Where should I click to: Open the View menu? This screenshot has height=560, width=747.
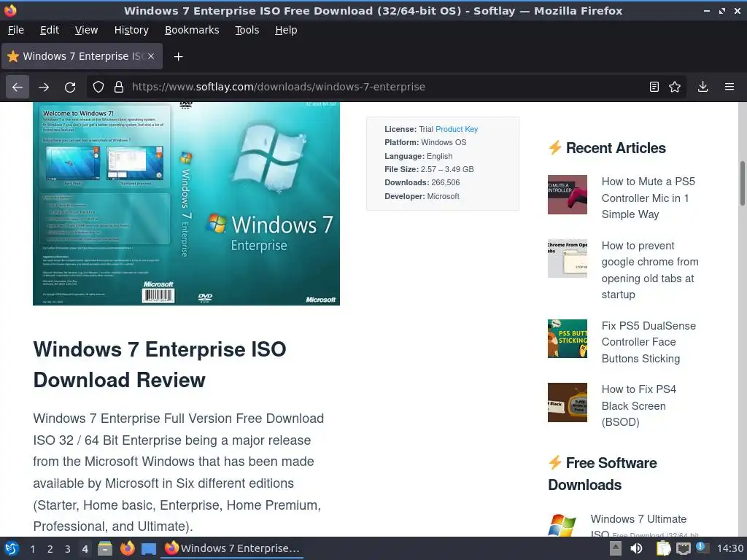tap(86, 30)
